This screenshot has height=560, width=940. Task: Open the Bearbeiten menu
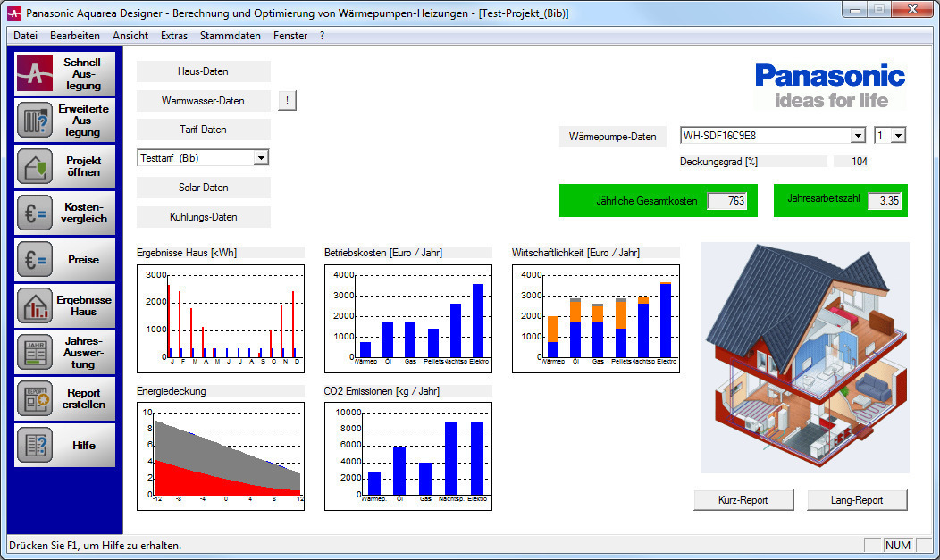[x=75, y=36]
